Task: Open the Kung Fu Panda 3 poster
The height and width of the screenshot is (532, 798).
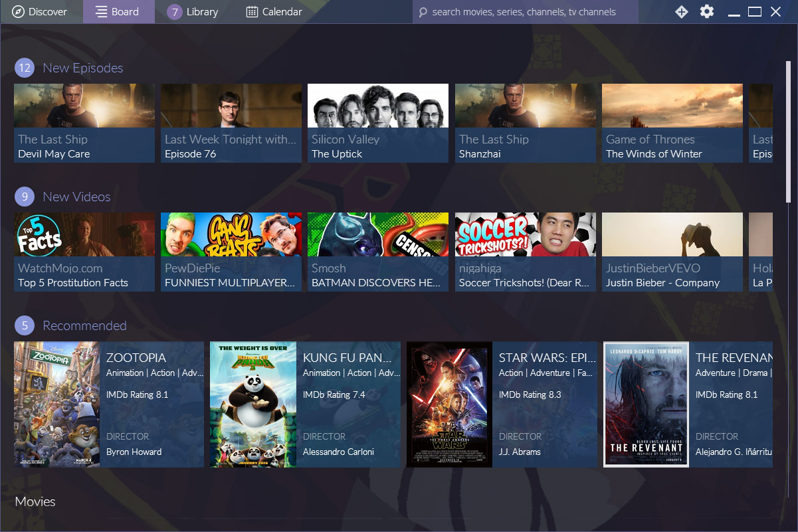Action: point(253,404)
